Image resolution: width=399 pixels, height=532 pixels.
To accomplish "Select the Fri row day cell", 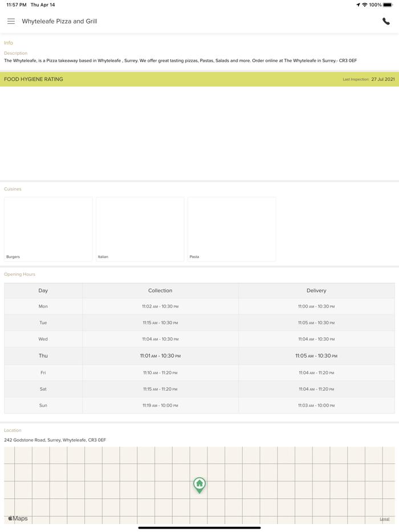I will (x=43, y=373).
